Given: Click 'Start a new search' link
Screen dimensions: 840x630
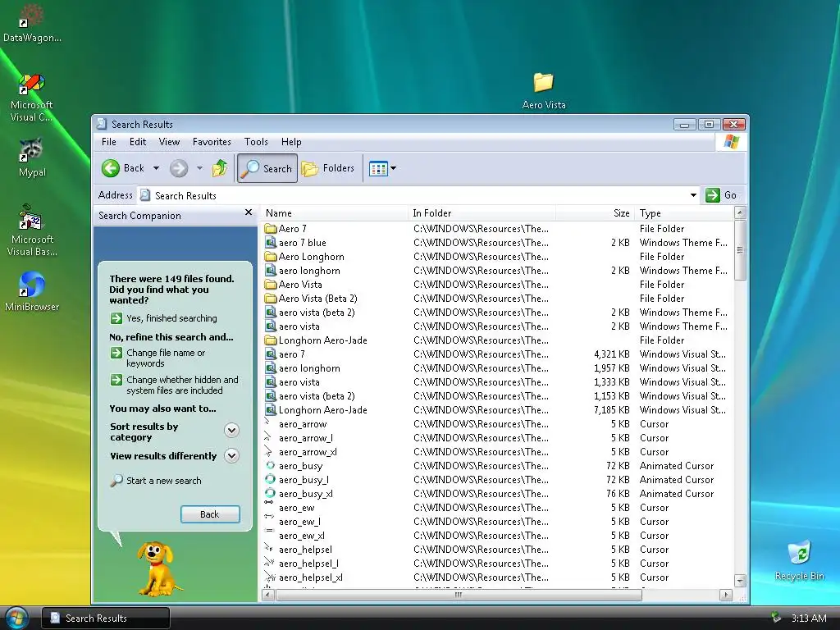Looking at the screenshot, I should point(163,481).
